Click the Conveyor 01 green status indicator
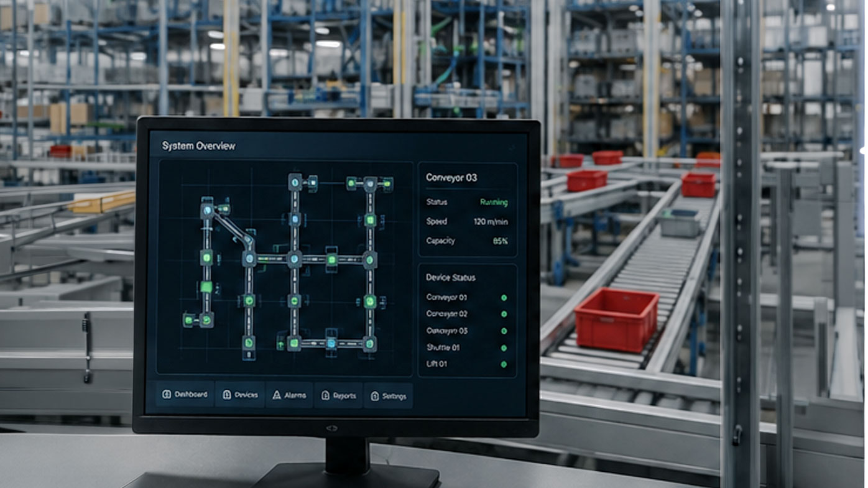The height and width of the screenshot is (488, 868). pyautogui.click(x=504, y=298)
